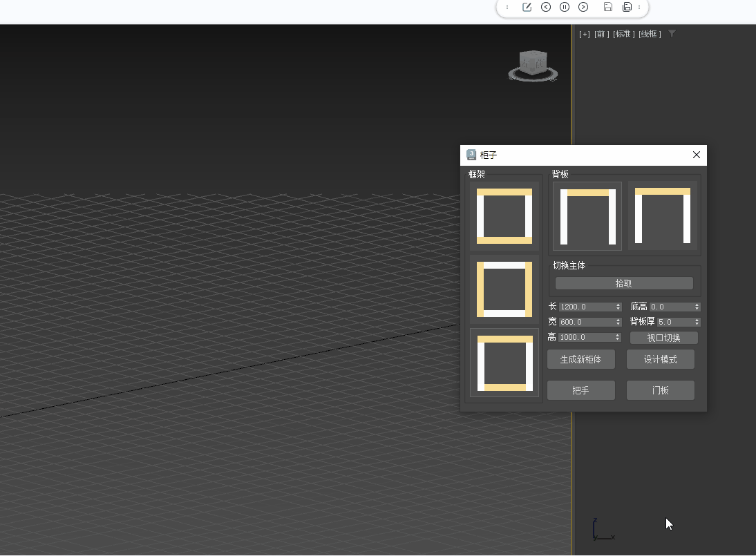Screen dimensions: 756x556
Task: Click the 宽 value field 600.0
Action: 586,322
